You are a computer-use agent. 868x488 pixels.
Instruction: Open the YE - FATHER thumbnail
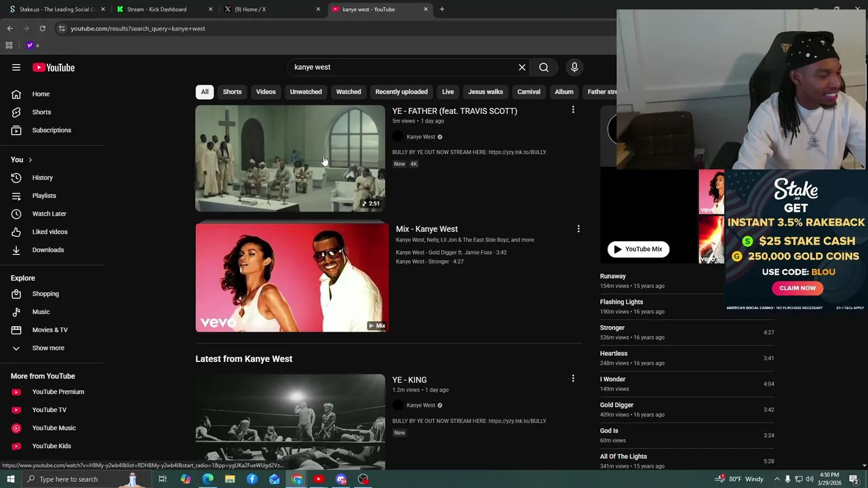(x=290, y=159)
